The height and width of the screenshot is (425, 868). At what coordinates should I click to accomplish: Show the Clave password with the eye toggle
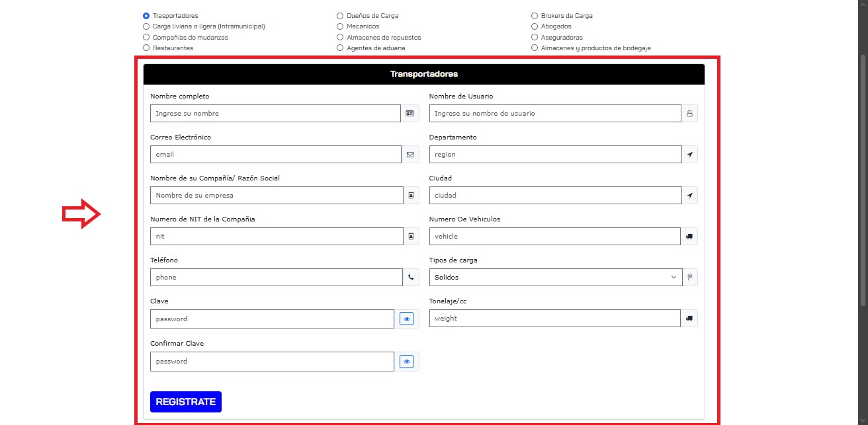(x=407, y=318)
